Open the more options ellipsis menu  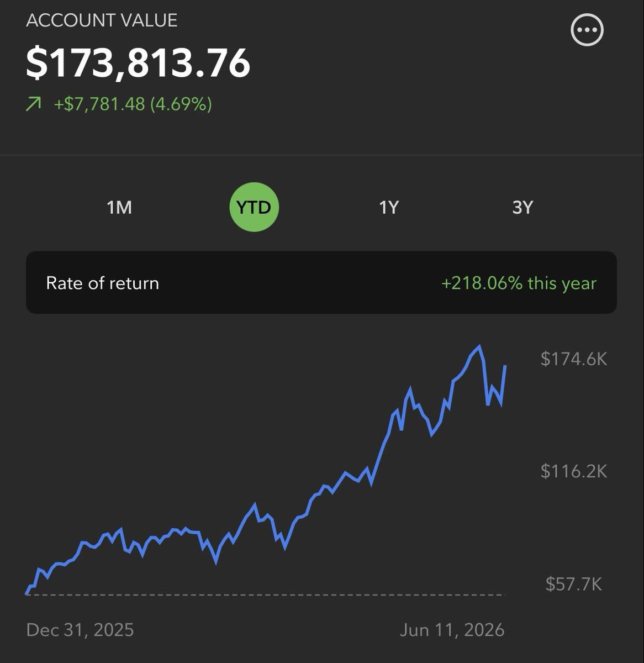[587, 29]
